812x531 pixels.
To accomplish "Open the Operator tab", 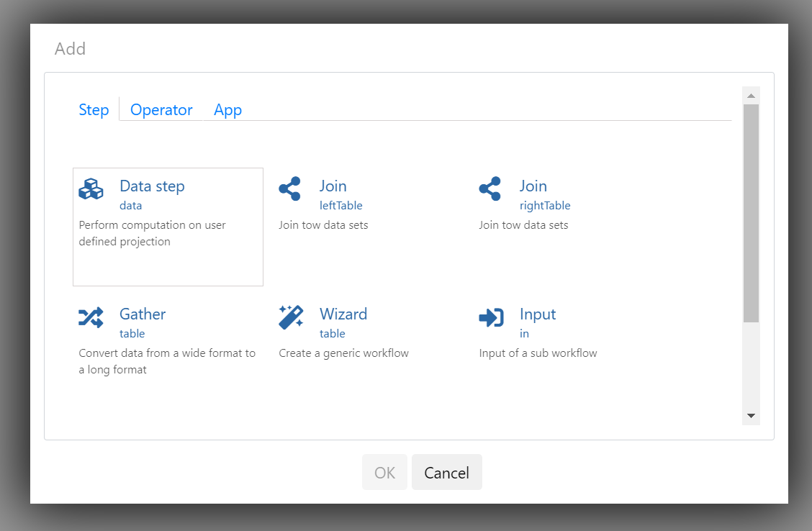I will point(161,109).
